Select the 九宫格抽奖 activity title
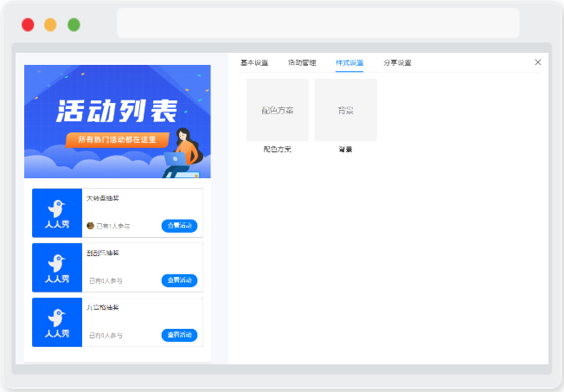This screenshot has height=392, width=564. click(103, 307)
